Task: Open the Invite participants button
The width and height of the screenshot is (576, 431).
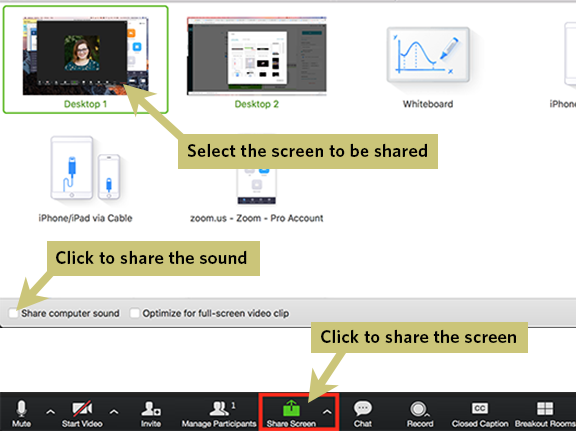Action: coord(151,414)
